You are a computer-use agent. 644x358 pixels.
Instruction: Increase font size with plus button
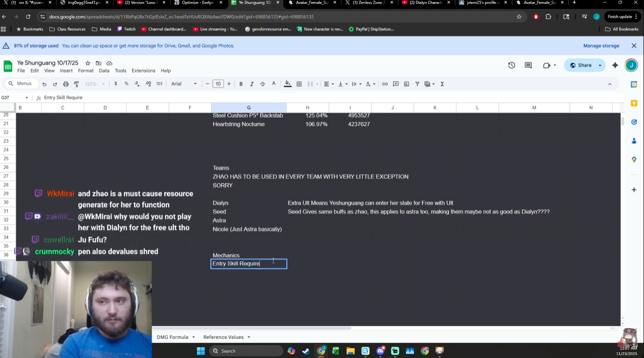pyautogui.click(x=229, y=84)
